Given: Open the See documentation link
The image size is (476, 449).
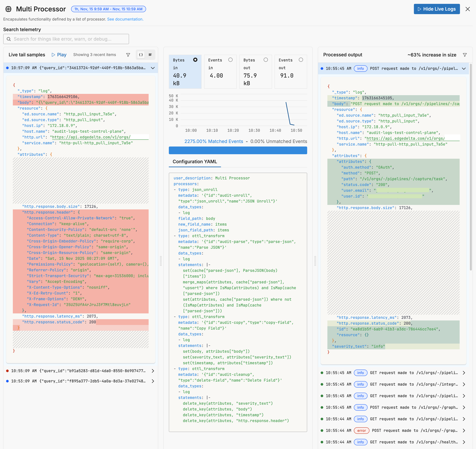Looking at the screenshot, I should click(x=125, y=19).
